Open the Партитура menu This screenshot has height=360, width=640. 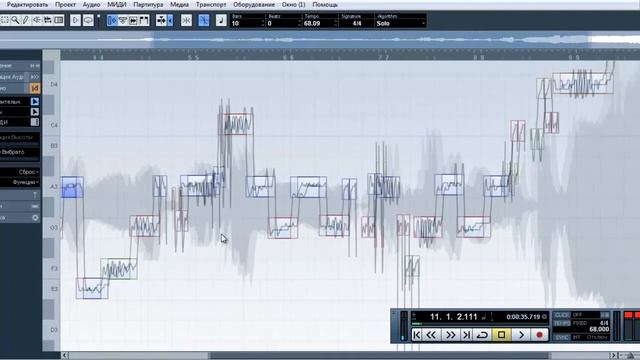tap(148, 4)
